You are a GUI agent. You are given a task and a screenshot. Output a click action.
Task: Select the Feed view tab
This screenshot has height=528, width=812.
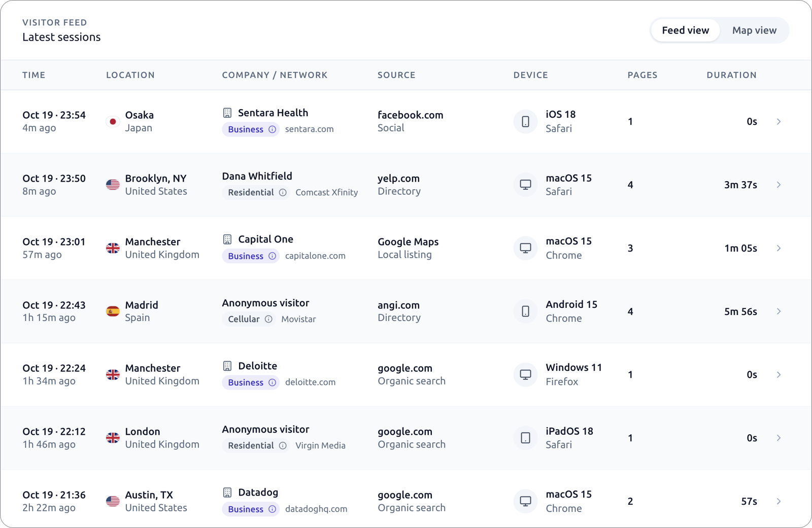(x=685, y=30)
